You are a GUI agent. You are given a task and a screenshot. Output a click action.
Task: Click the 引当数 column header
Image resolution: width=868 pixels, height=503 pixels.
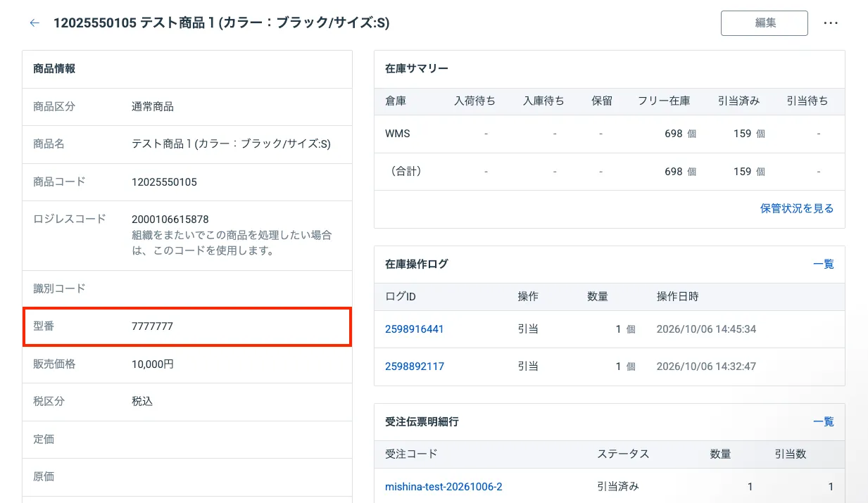pos(790,454)
